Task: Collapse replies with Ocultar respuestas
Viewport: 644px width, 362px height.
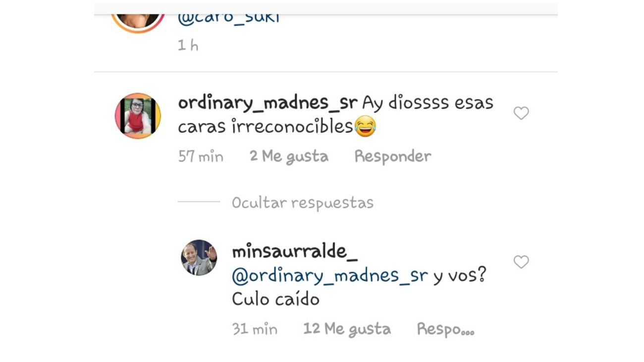Action: 303,202
